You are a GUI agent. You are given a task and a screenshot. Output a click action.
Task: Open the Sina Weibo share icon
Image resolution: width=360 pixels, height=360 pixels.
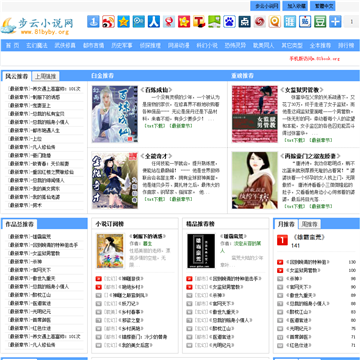[108, 22]
